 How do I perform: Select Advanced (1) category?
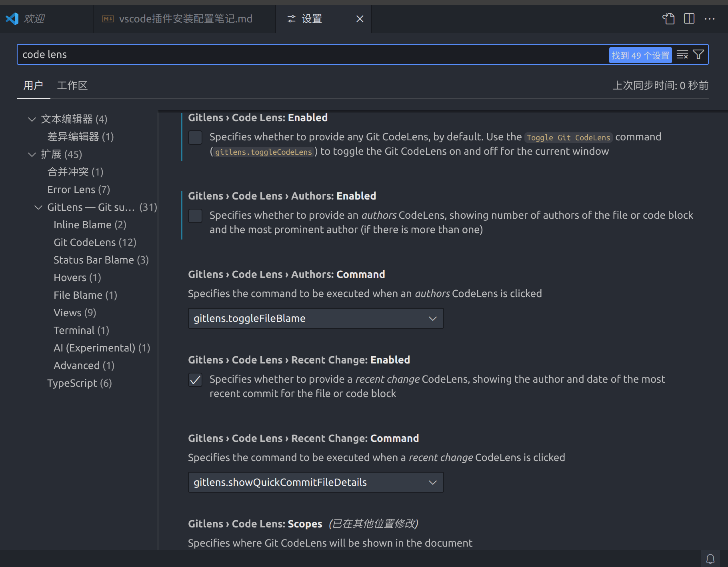[x=84, y=365]
